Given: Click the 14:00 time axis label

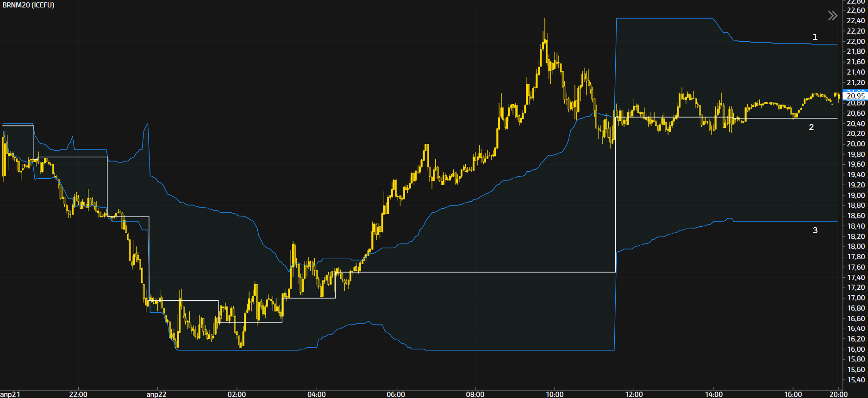Looking at the screenshot, I should [x=714, y=394].
